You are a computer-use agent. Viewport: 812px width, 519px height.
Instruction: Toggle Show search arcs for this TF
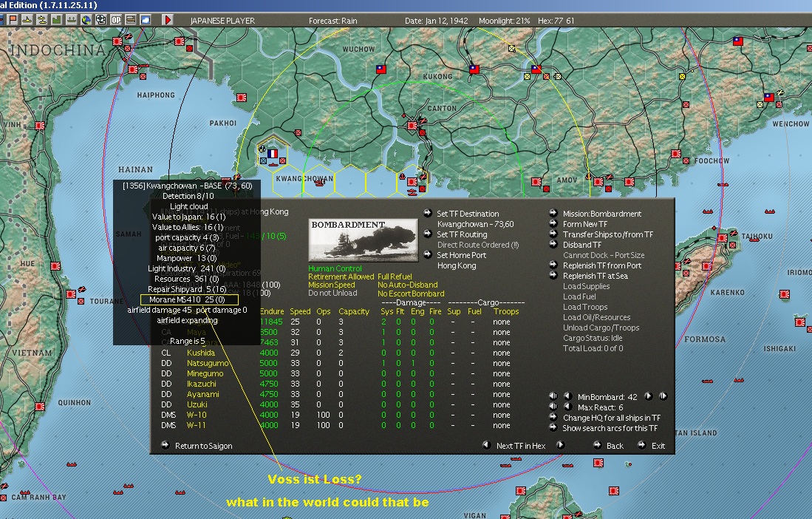coord(609,428)
